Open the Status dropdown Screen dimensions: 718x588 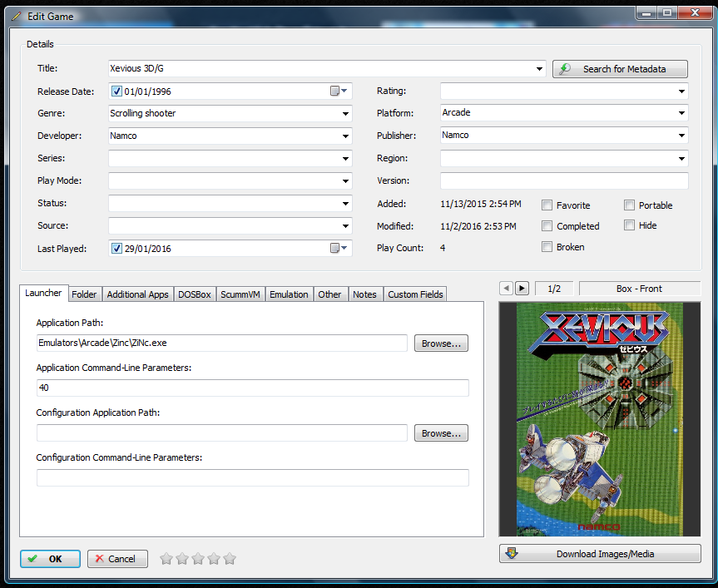pyautogui.click(x=346, y=203)
